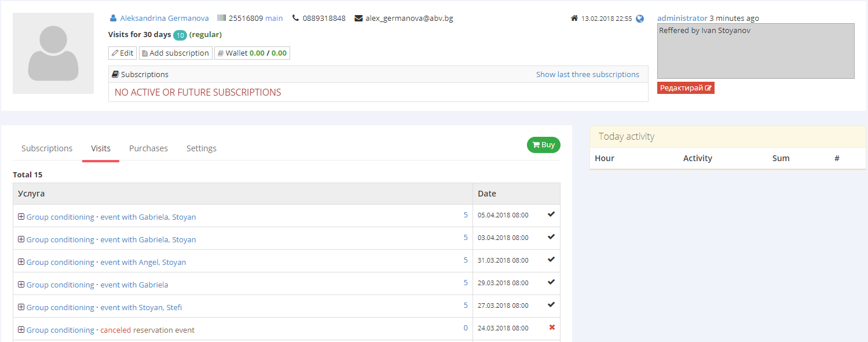Click the red Редактирай button
Image resolution: width=868 pixels, height=342 pixels.
(x=686, y=88)
